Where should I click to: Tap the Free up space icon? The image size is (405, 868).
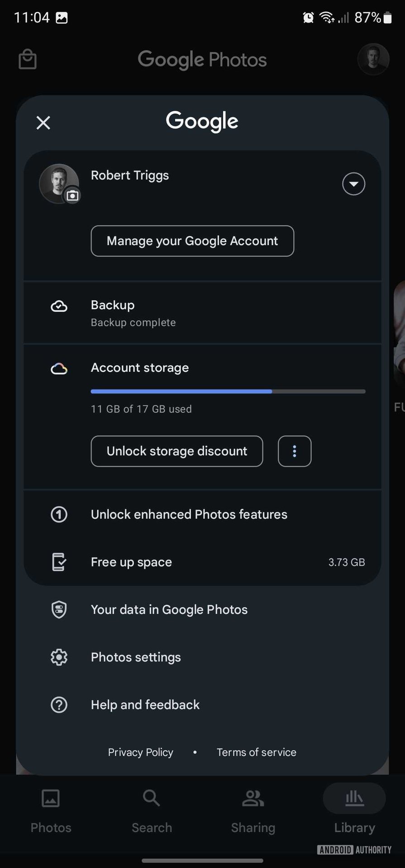point(59,562)
